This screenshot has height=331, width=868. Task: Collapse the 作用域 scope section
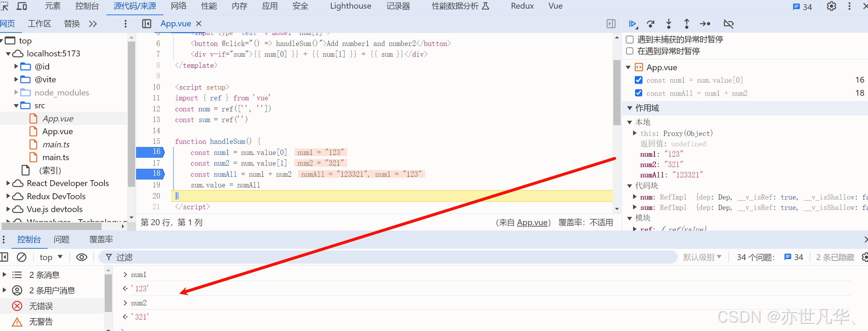[630, 108]
